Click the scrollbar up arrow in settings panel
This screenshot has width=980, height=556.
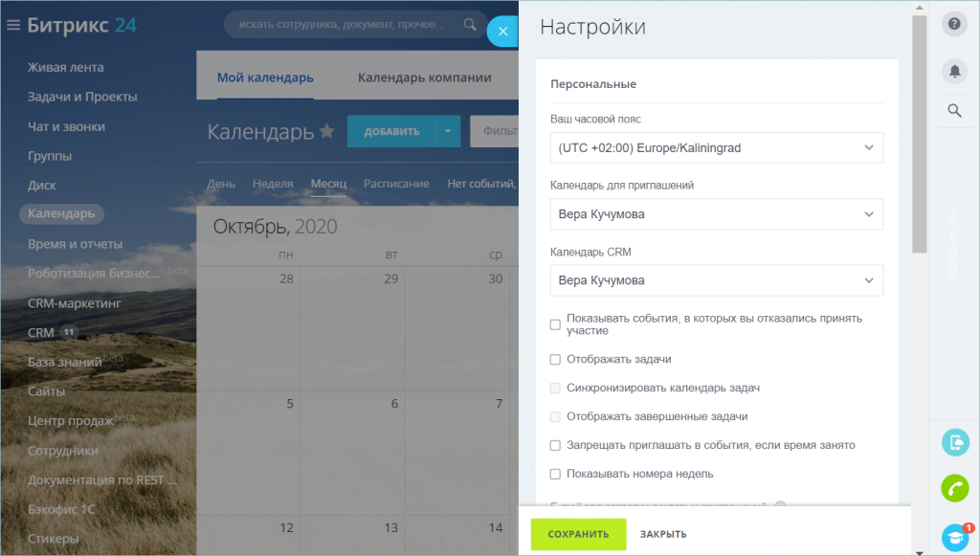coord(919,8)
